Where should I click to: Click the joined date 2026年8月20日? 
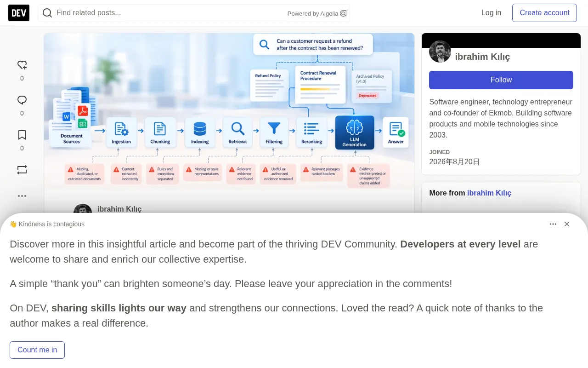454,162
